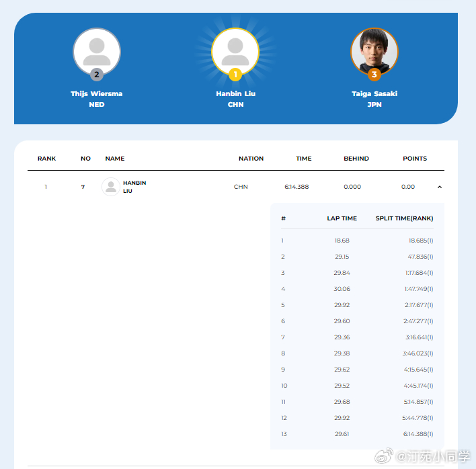Screen dimensions: 476x469
Task: Click the NED country label
Action: point(97,104)
